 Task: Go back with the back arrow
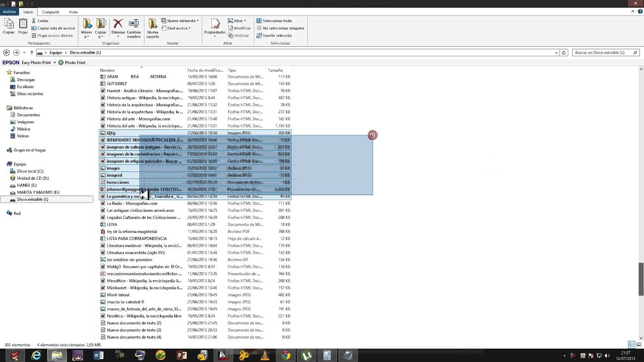[x=7, y=52]
